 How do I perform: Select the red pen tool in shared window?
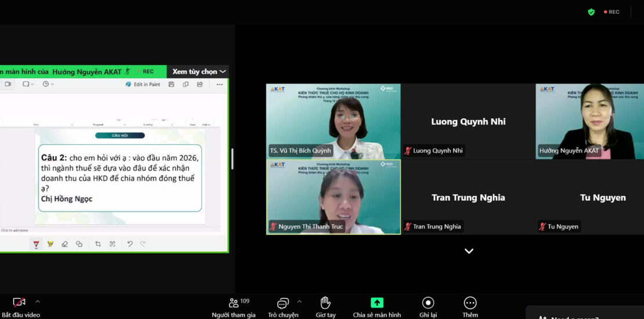[x=36, y=244]
